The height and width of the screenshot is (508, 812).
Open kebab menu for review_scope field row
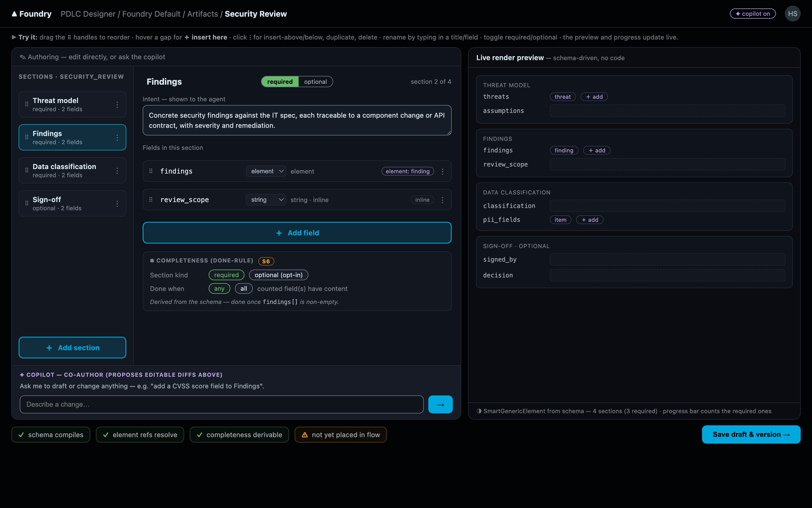(443, 200)
